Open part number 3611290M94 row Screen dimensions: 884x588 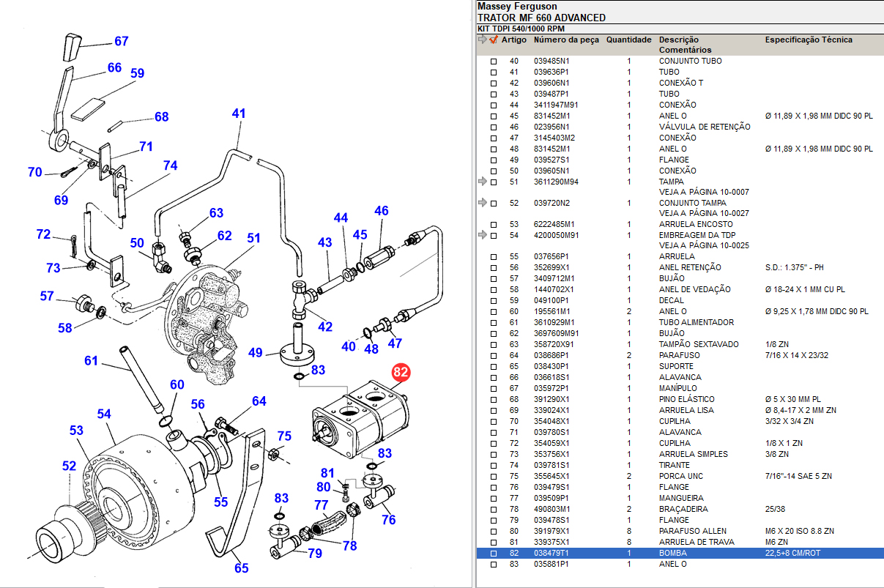coord(555,182)
